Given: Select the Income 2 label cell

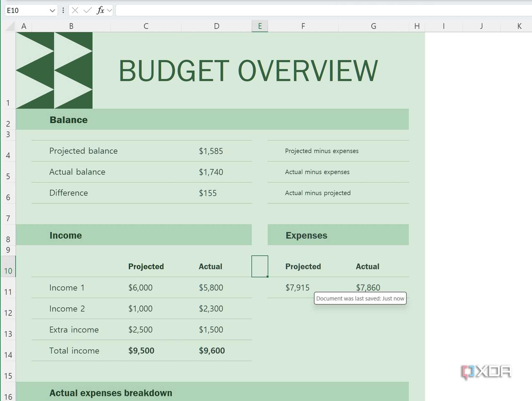Looking at the screenshot, I should point(67,309).
